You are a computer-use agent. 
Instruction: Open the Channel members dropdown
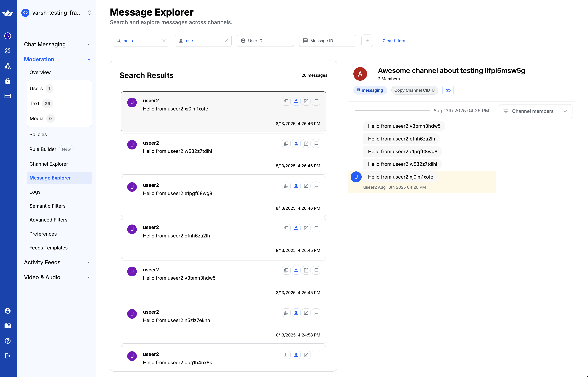tap(535, 111)
